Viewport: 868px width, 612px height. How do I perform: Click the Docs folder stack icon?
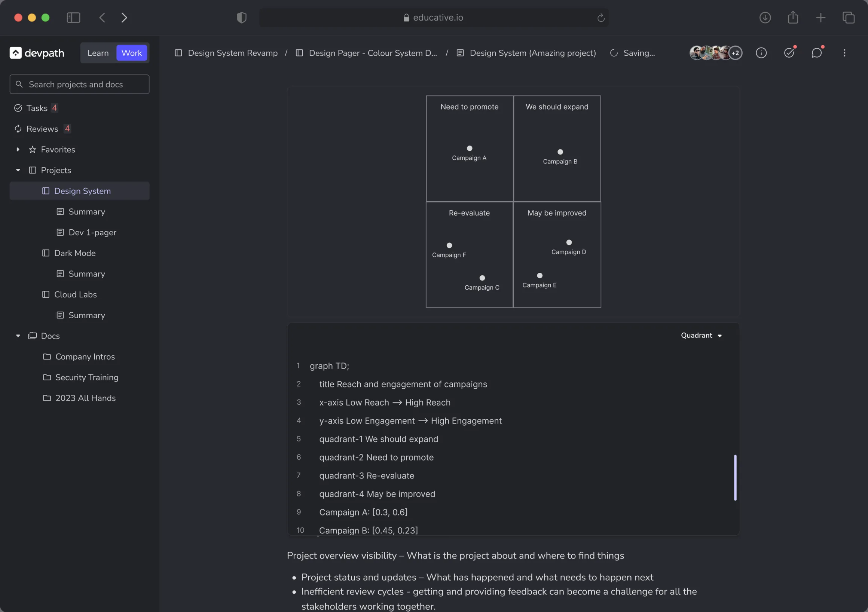[x=33, y=336]
